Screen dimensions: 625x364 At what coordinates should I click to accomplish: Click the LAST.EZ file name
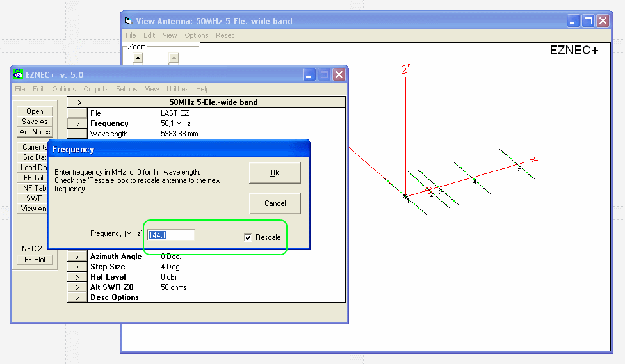[x=175, y=113]
